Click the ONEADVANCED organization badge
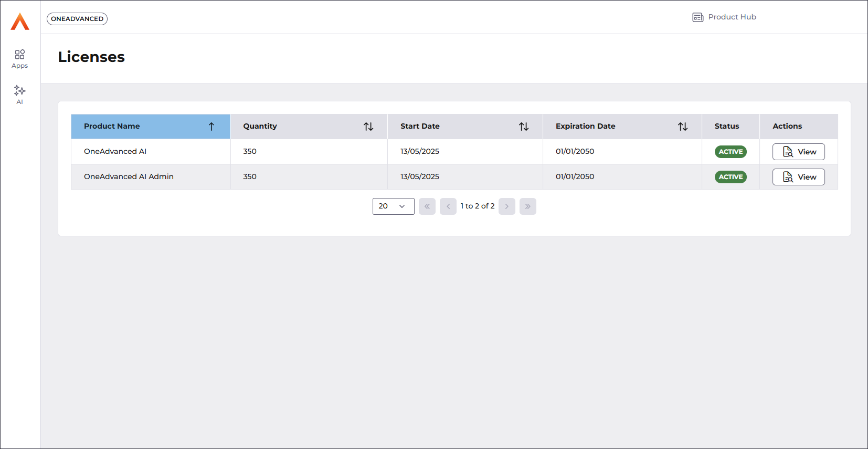Screen dimensions: 868x449 [77, 19]
